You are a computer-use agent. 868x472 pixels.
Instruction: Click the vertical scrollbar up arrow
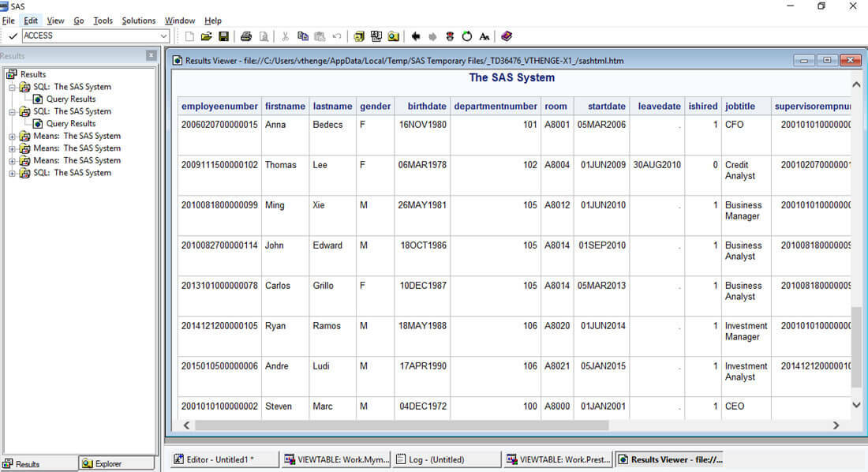tap(856, 84)
